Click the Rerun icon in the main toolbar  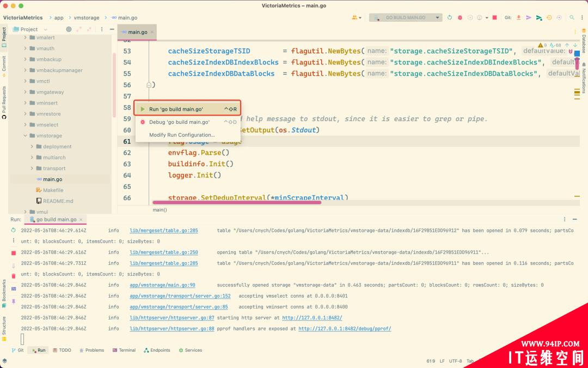[x=450, y=17]
